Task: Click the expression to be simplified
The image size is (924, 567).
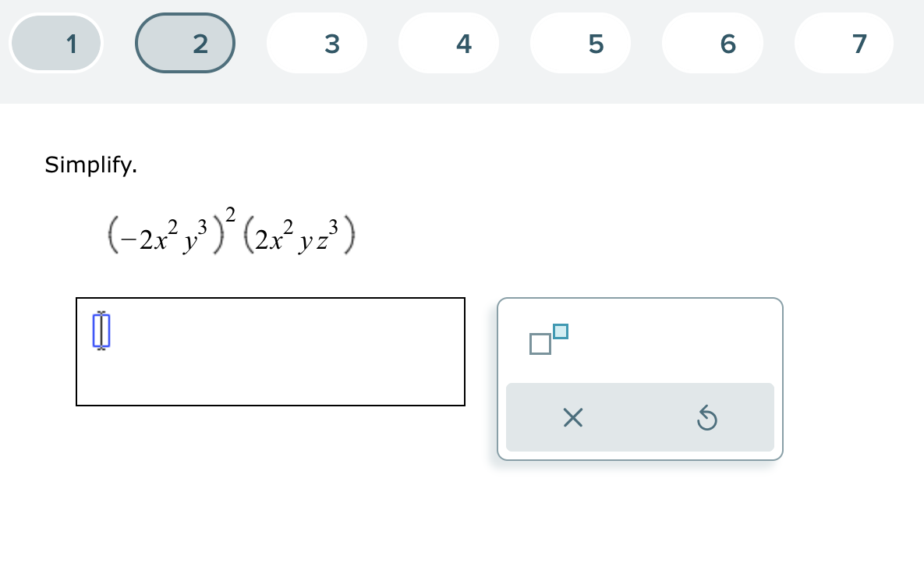Action: 230,232
